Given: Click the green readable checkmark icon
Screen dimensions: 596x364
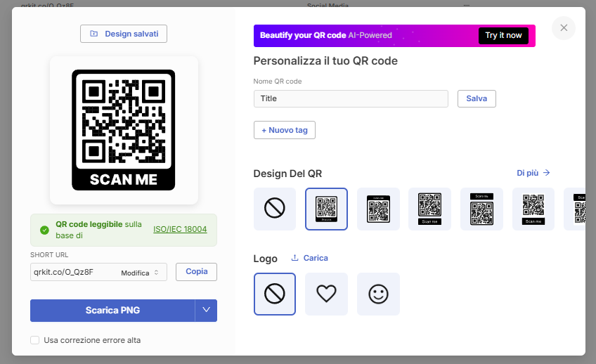Looking at the screenshot, I should 44,230.
